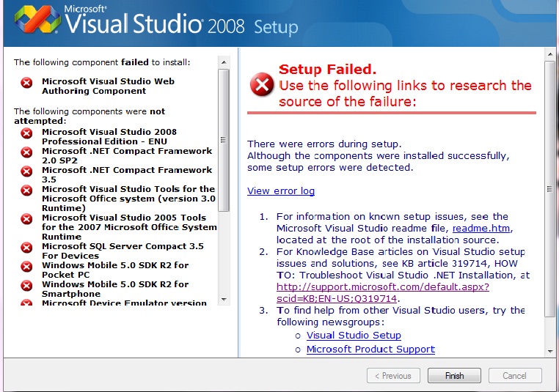Select 'Microsoft .NET Compact Framework 2.0 SP2' item

(127, 155)
